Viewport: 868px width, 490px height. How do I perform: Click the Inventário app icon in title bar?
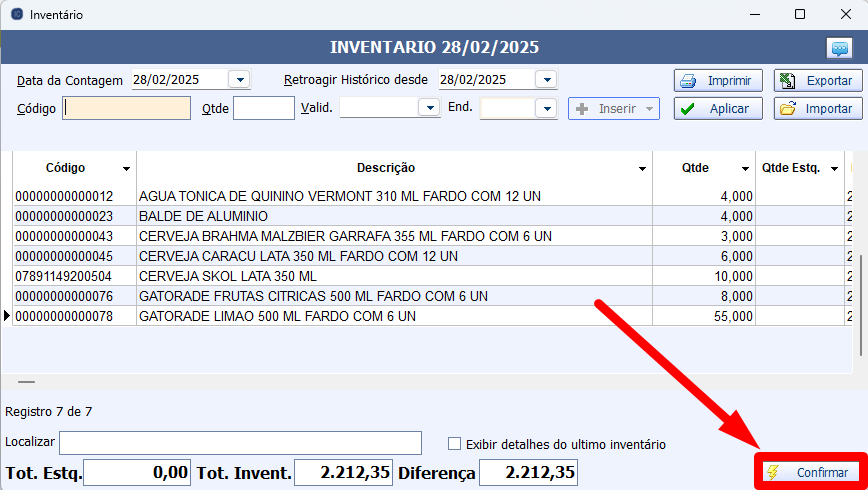coord(15,15)
